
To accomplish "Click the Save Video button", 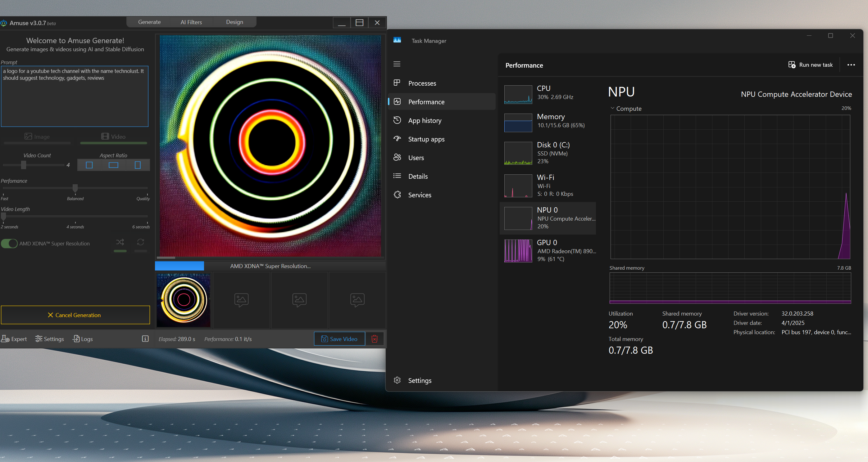I will coord(339,339).
